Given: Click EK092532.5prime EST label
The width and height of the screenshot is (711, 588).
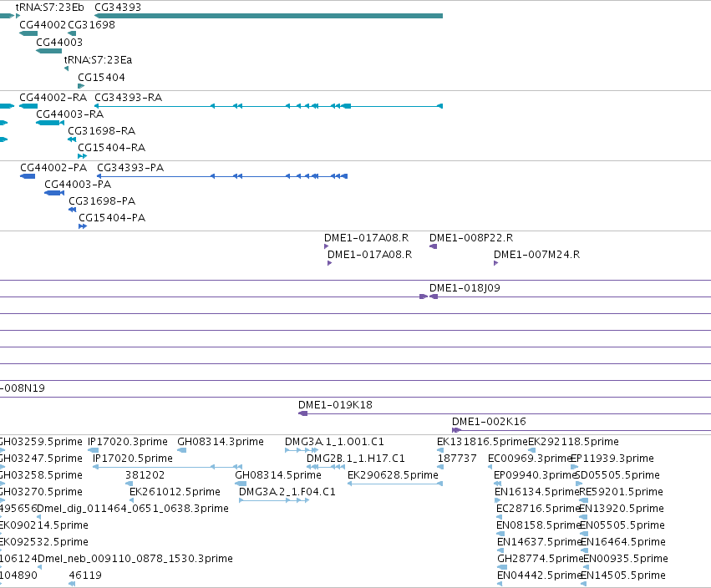Looking at the screenshot, I should coord(44,543).
